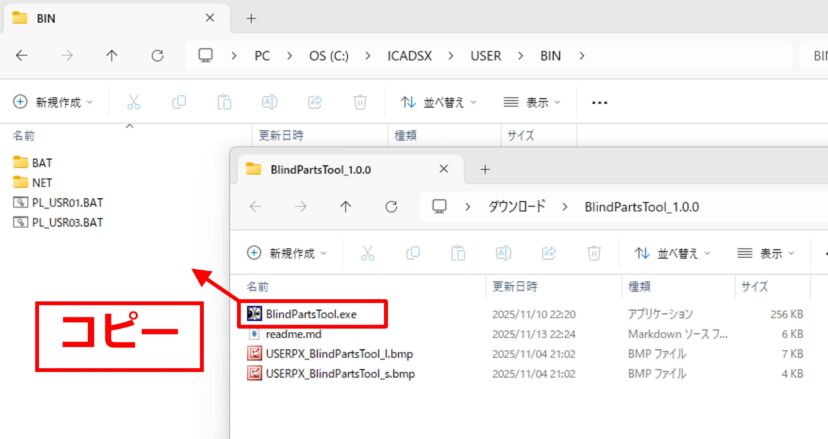Open the three-dots more options menu

(600, 102)
